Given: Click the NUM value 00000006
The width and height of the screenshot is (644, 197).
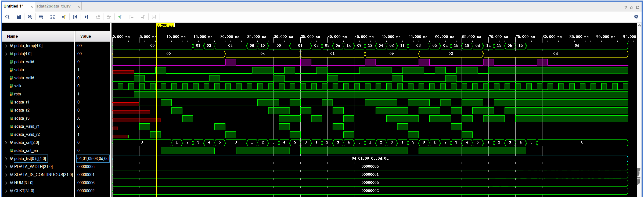Looking at the screenshot, I should (x=86, y=183).
